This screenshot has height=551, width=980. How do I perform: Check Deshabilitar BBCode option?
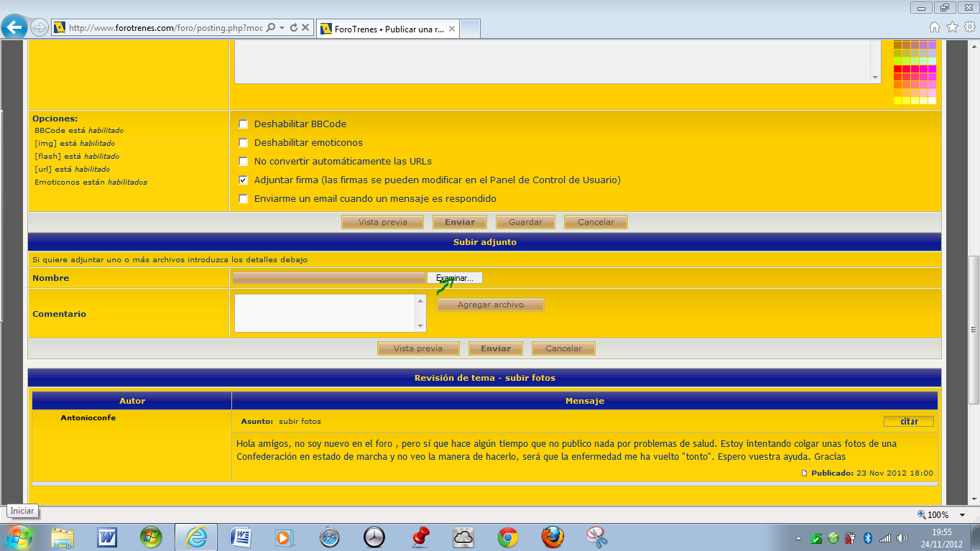[x=244, y=124]
